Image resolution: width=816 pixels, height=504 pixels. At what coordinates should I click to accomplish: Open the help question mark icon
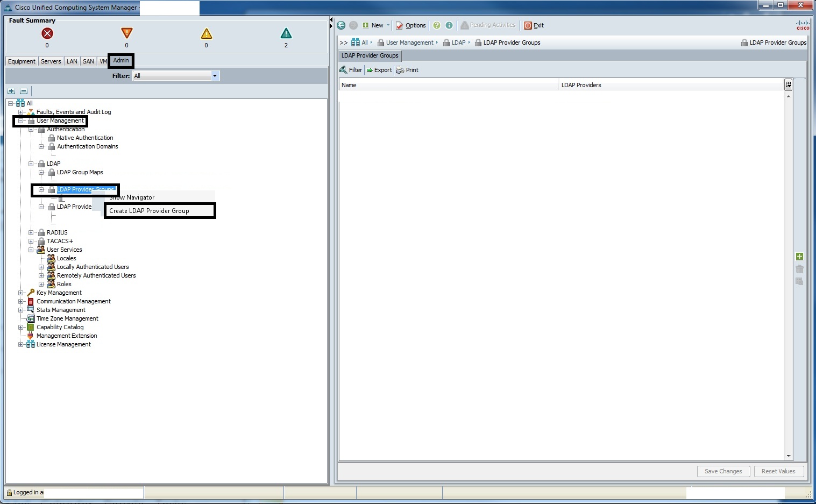[x=437, y=25]
